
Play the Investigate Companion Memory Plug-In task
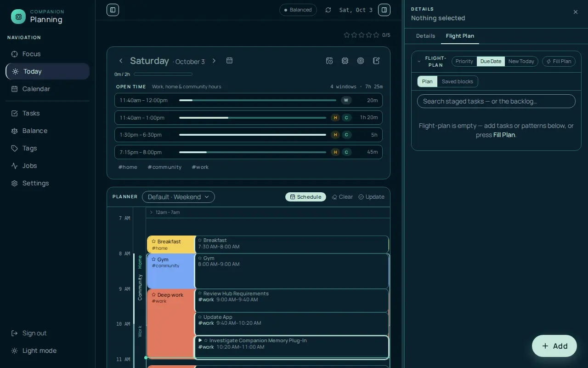pyautogui.click(x=200, y=340)
